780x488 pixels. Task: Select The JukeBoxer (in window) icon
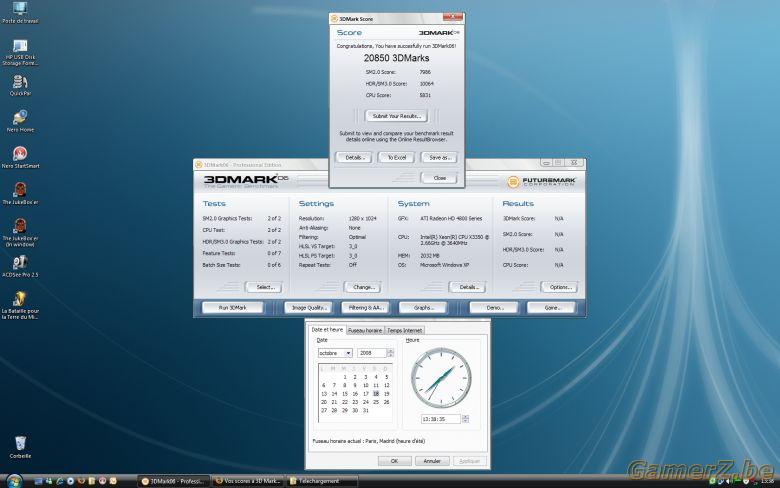click(20, 233)
